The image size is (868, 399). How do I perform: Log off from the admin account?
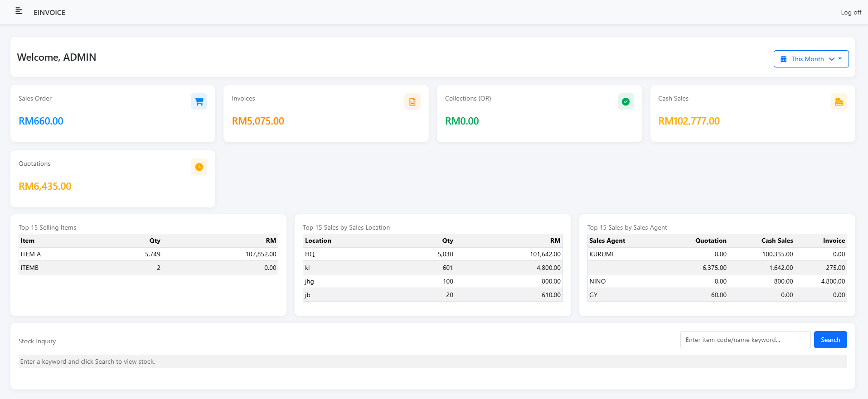(x=851, y=12)
